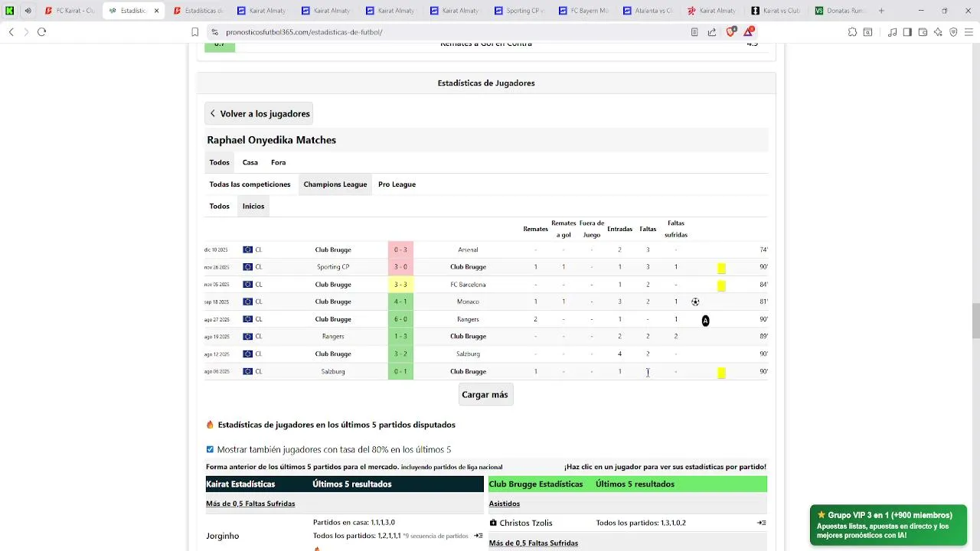Image resolution: width=980 pixels, height=551 pixels.
Task: Open Brave Shields icon
Action: point(730,32)
